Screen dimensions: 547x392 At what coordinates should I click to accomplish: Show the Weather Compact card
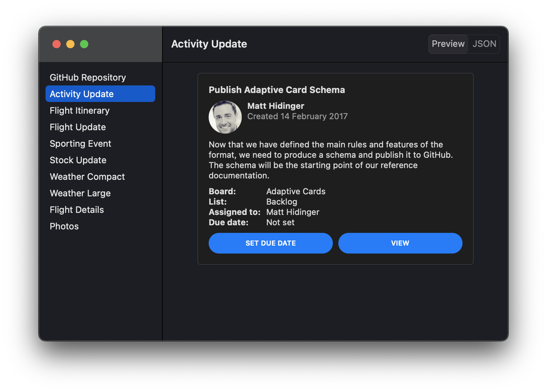[x=100, y=177]
